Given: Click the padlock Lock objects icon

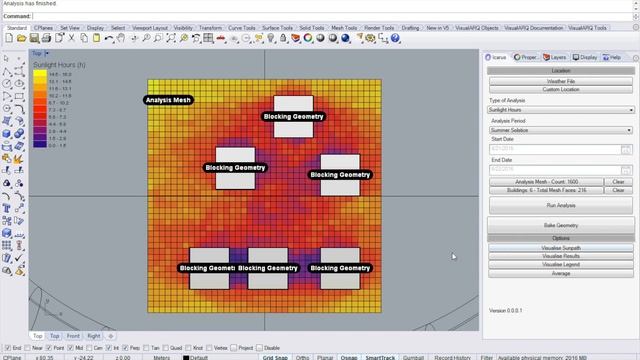Looking at the screenshot, I should click(x=283, y=38).
